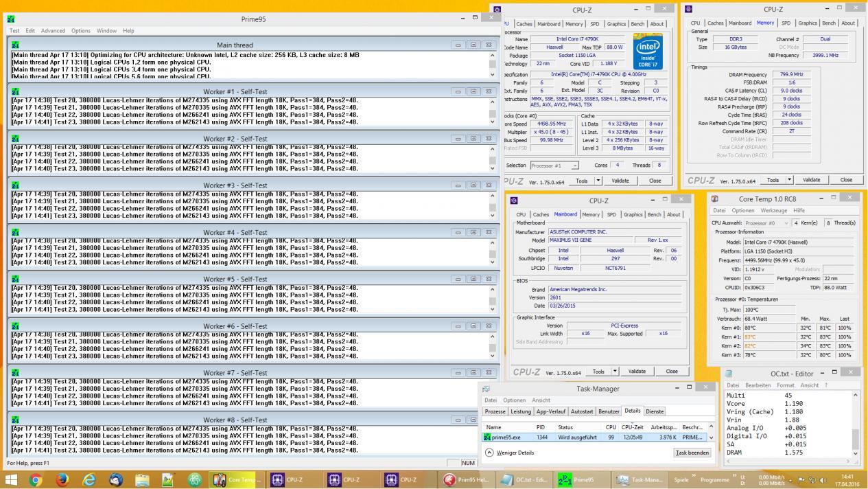This screenshot has width=868, height=489.
Task: Click Task-Manager title bar icon
Action: pyautogui.click(x=486, y=389)
